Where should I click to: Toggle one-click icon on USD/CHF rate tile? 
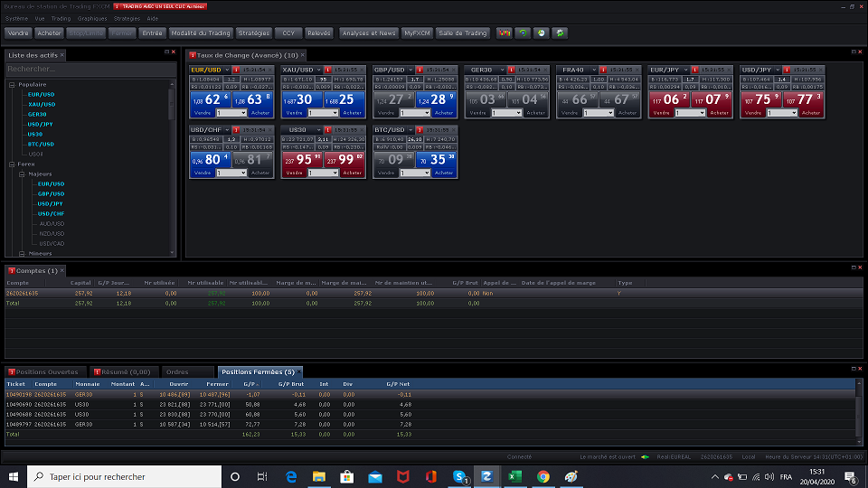[x=236, y=129]
